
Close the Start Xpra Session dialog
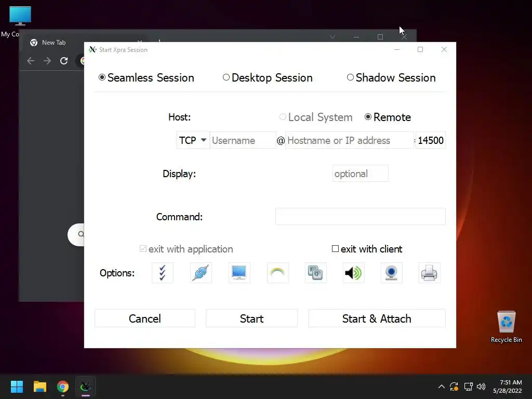click(444, 49)
